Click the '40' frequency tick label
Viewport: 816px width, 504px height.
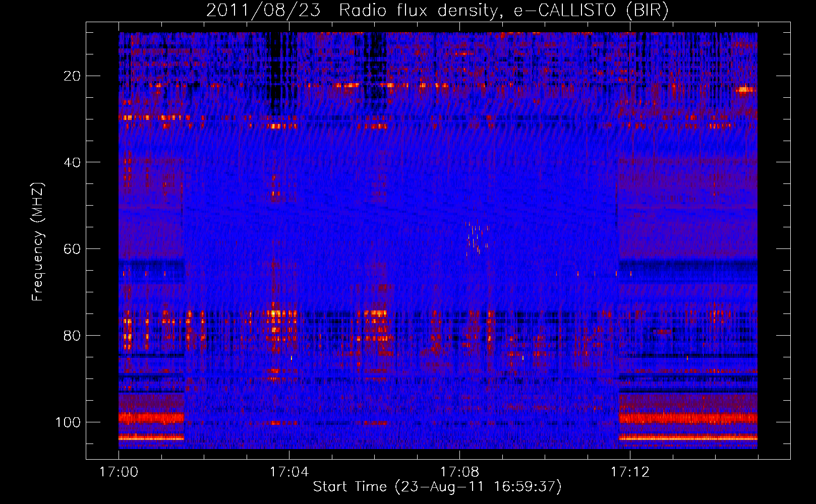[72, 162]
